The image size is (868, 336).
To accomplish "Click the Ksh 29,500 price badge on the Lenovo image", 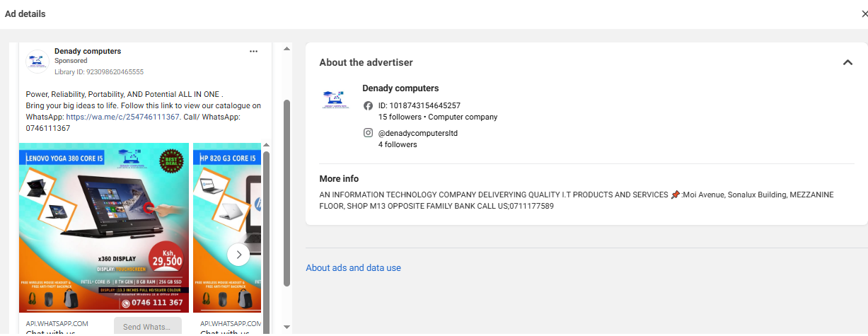I will point(167,257).
